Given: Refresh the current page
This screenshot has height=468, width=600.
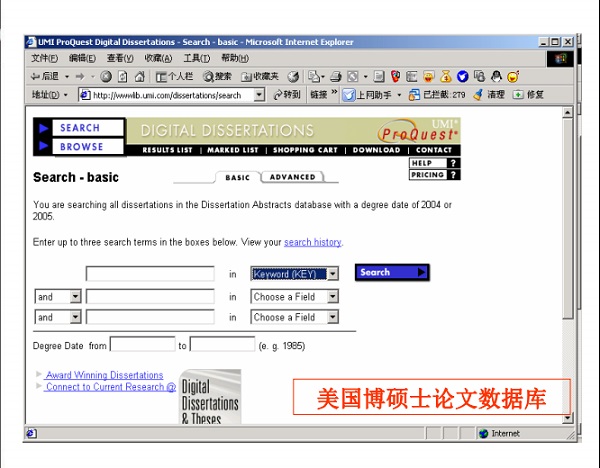Looking at the screenshot, I should coord(122,77).
